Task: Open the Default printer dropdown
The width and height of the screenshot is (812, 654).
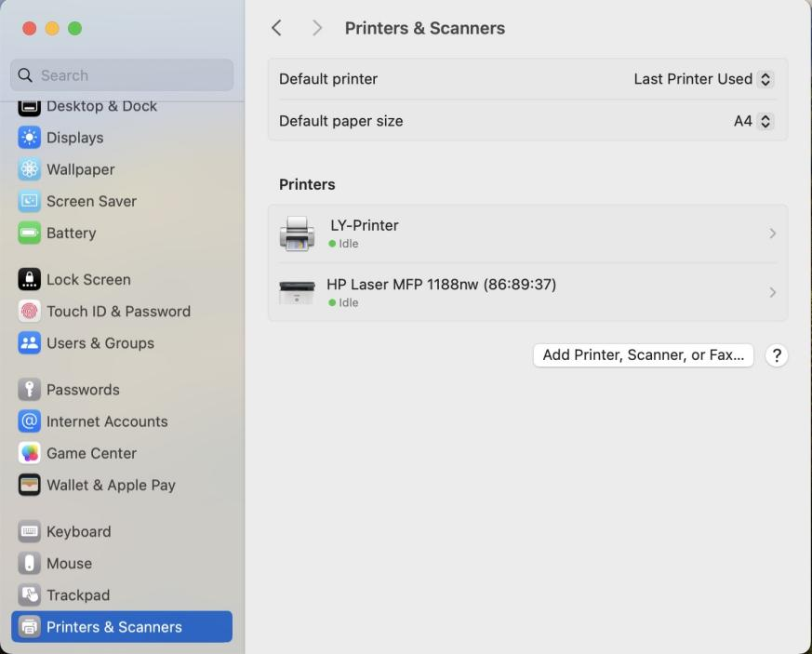Action: 765,79
